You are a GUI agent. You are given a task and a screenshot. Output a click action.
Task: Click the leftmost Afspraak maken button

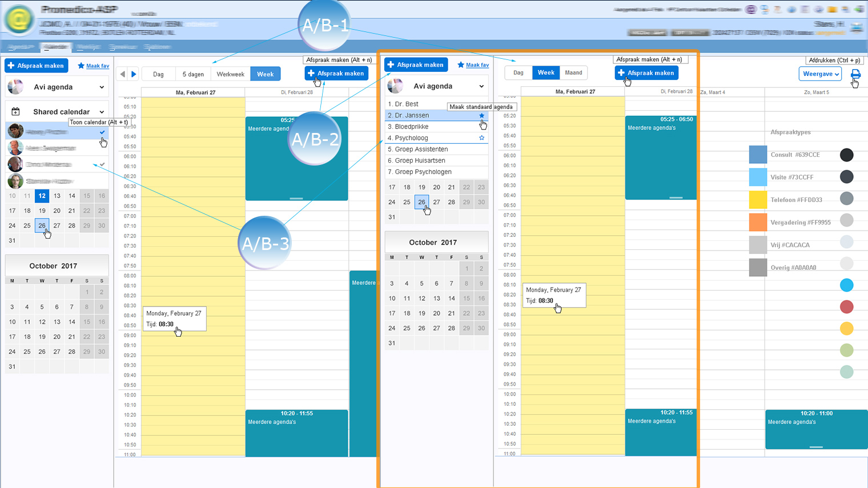click(x=36, y=66)
